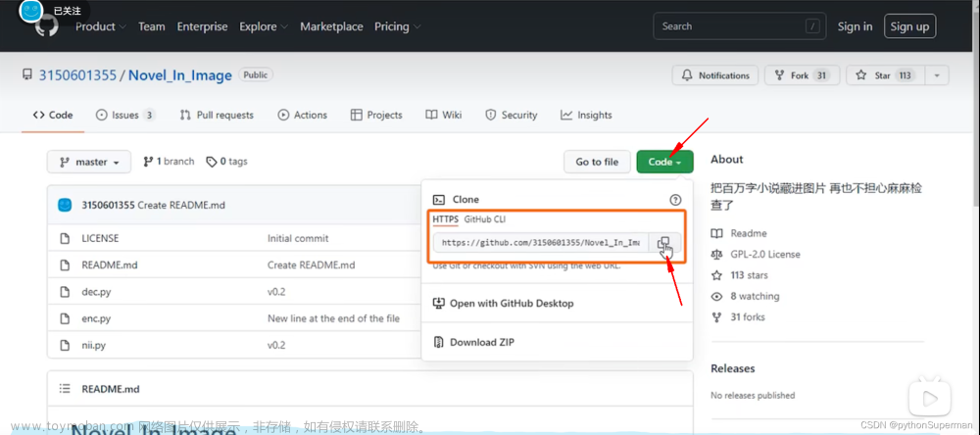Open the Projects tab
Screen dimensions: 980x435
click(376, 115)
